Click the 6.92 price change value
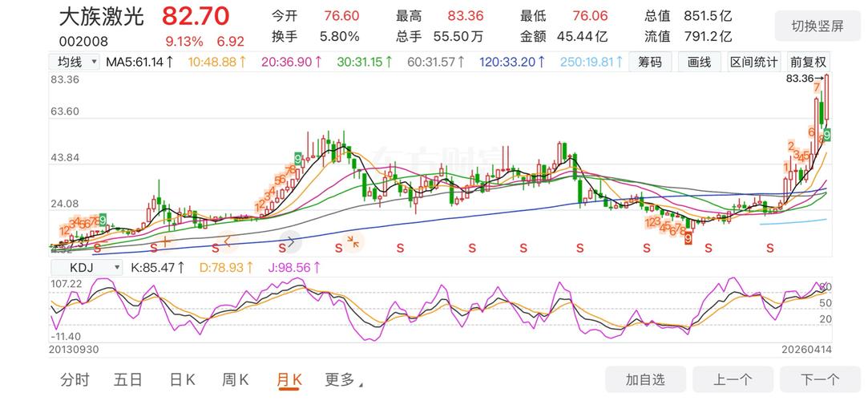Screen dimensions: 868x401 [x=230, y=42]
